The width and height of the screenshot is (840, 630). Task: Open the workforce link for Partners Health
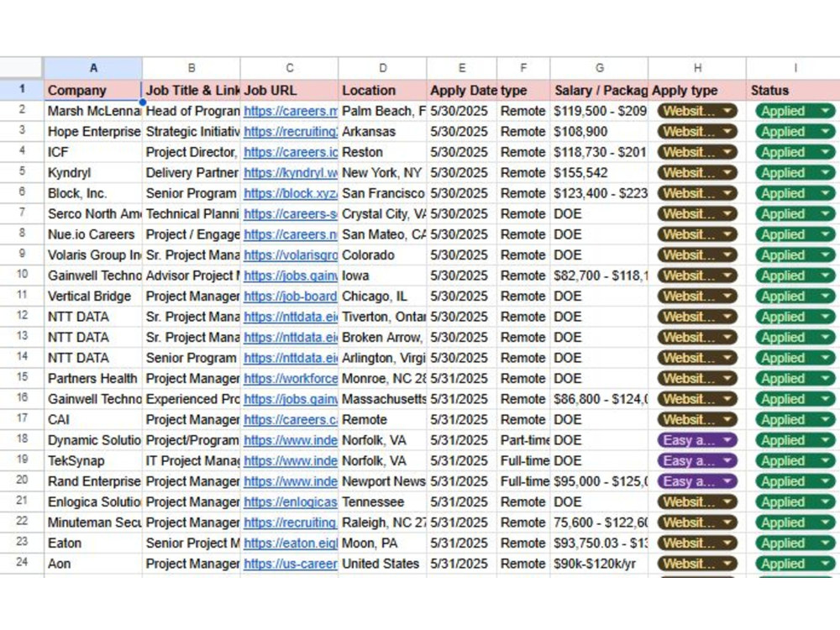(291, 379)
